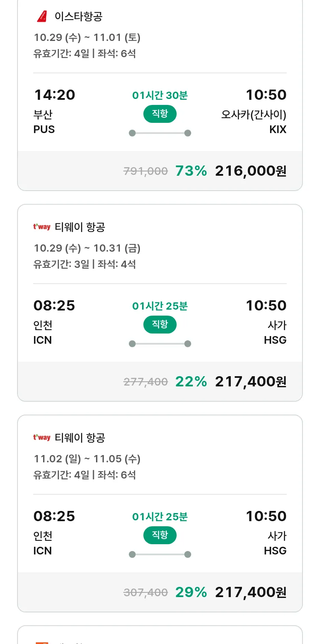Click the crossed-out 791,000 original price
This screenshot has height=644, width=320.
point(145,171)
